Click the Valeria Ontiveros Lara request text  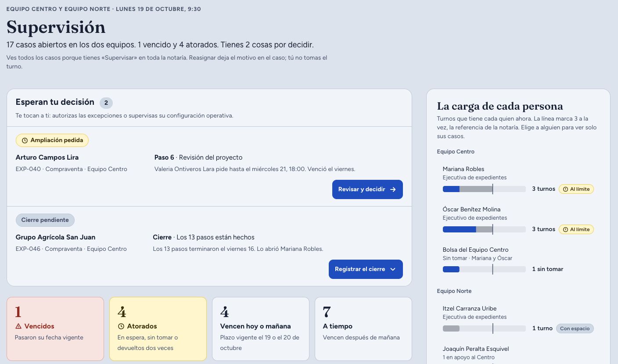tap(255, 169)
